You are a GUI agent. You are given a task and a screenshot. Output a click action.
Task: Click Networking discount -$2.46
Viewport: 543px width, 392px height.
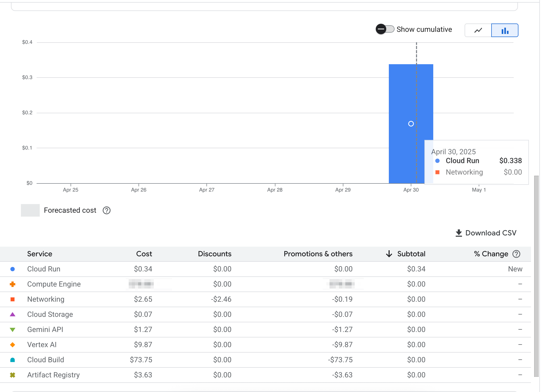221,299
